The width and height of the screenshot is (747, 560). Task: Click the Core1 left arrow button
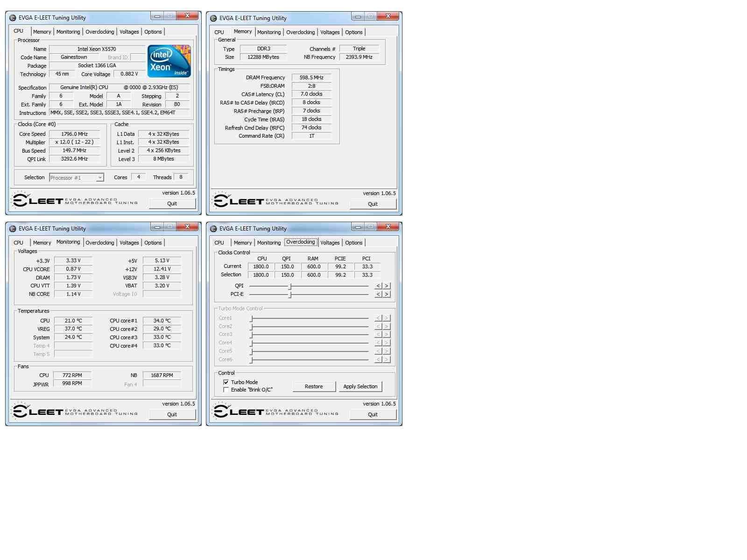point(379,318)
